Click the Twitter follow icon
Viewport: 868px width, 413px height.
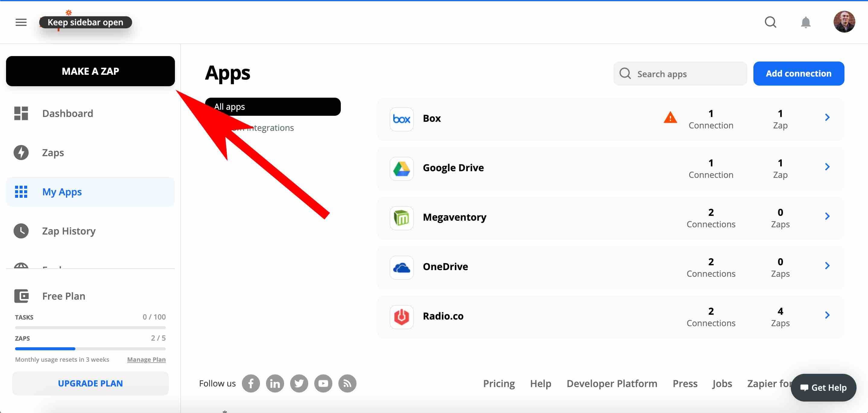pos(299,383)
